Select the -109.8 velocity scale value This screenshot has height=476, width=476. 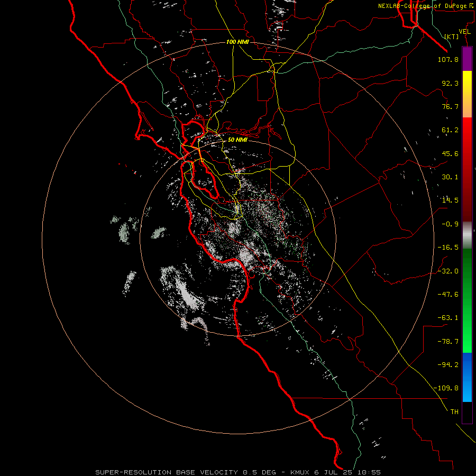pyautogui.click(x=446, y=388)
